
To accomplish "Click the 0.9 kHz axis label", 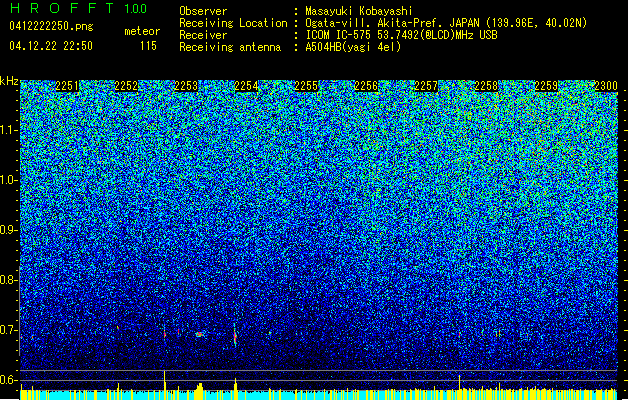I will [x=8, y=230].
